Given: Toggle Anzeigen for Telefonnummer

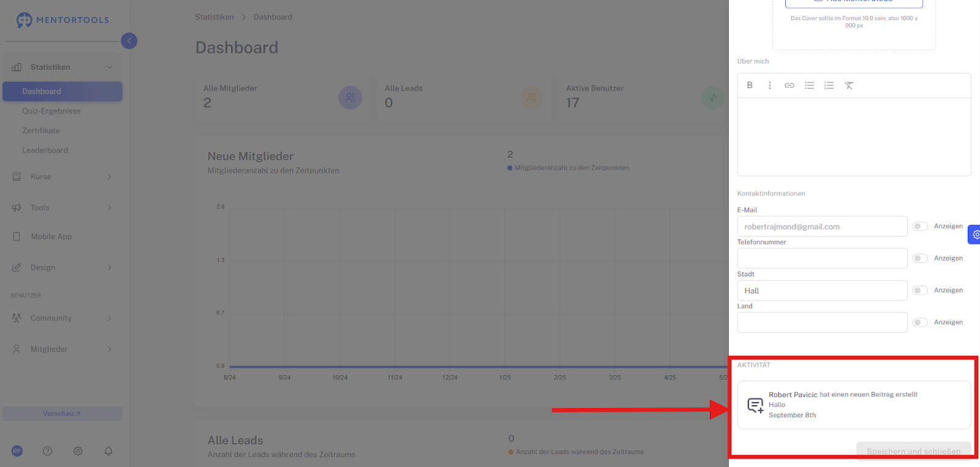Looking at the screenshot, I should 920,258.
